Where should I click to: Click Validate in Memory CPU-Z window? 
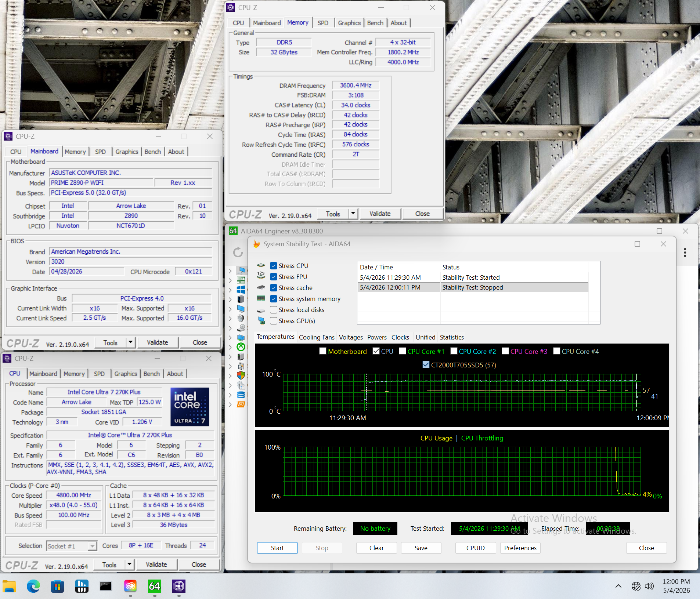tap(380, 214)
